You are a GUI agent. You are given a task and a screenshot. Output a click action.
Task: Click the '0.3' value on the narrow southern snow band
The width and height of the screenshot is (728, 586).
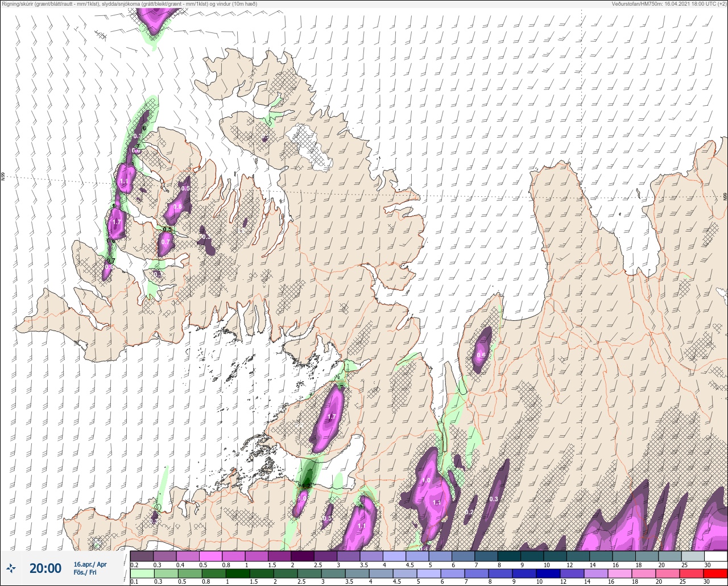click(494, 499)
